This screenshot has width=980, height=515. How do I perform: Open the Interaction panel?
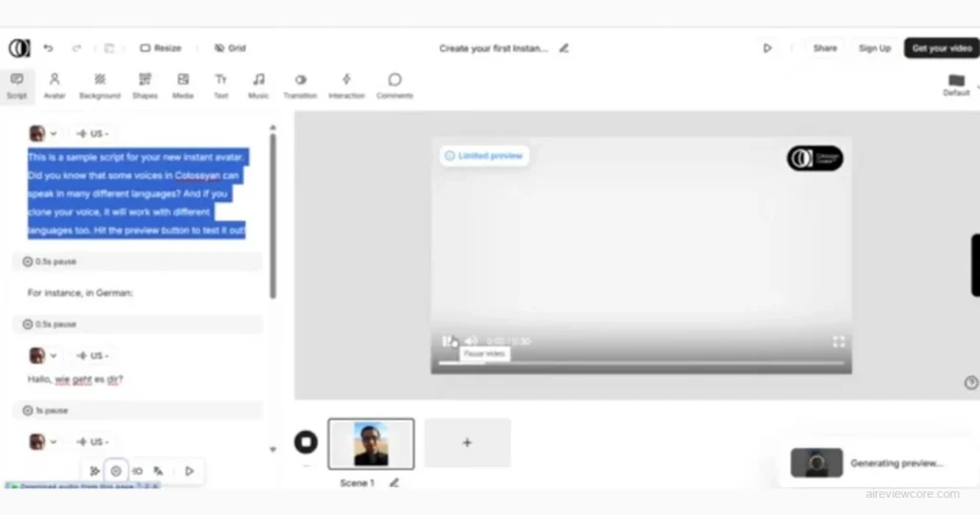346,85
